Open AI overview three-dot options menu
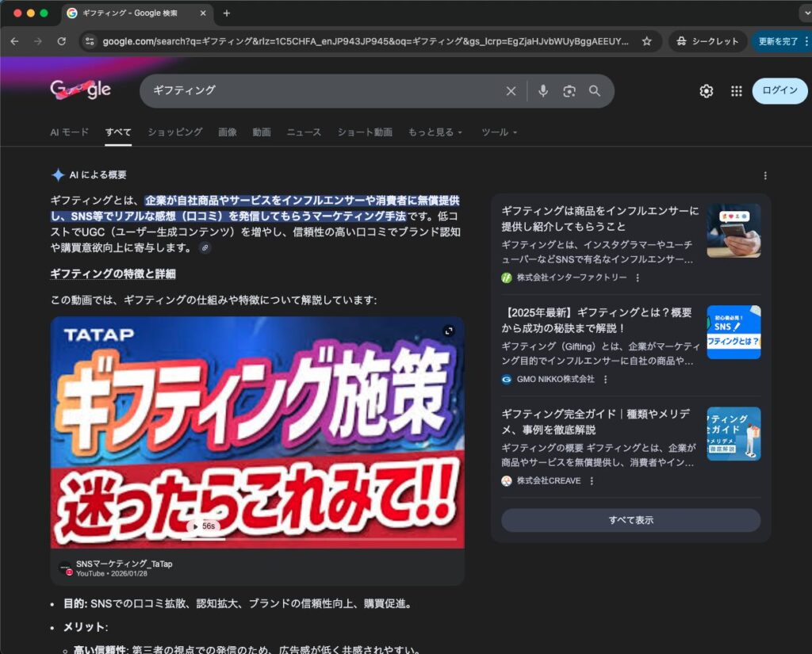 click(x=764, y=175)
